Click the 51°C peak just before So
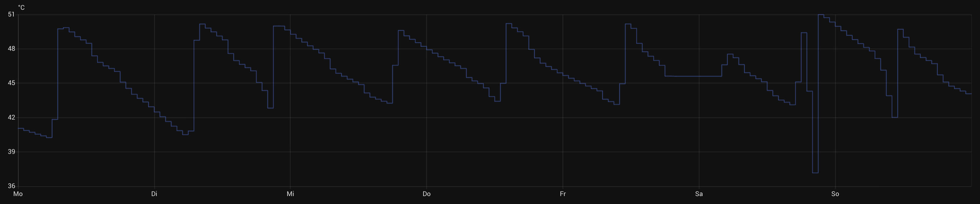 click(x=821, y=15)
